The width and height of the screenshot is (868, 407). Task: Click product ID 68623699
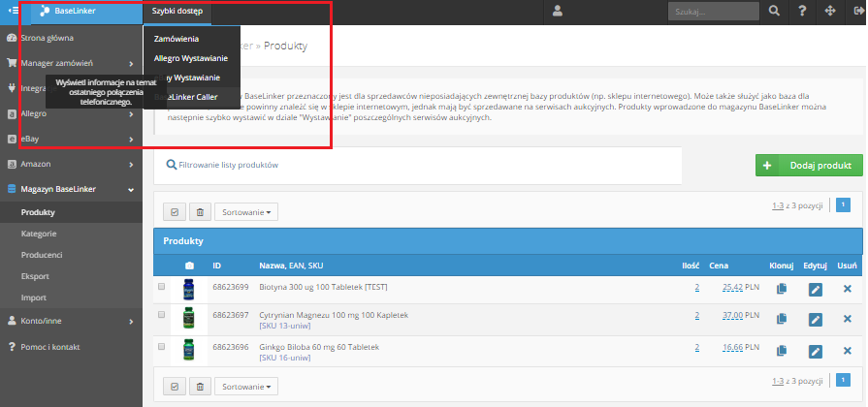(230, 287)
